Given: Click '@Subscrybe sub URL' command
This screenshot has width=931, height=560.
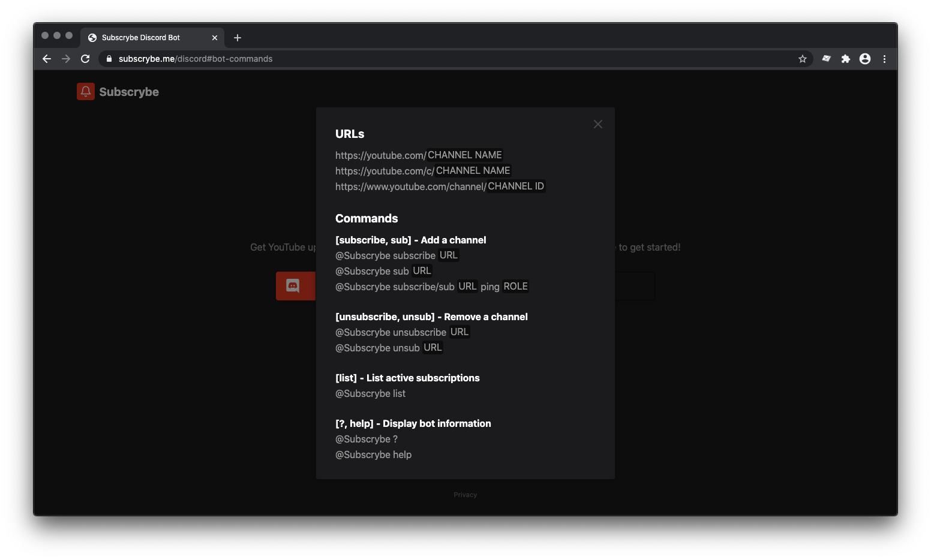Looking at the screenshot, I should [x=383, y=271].
